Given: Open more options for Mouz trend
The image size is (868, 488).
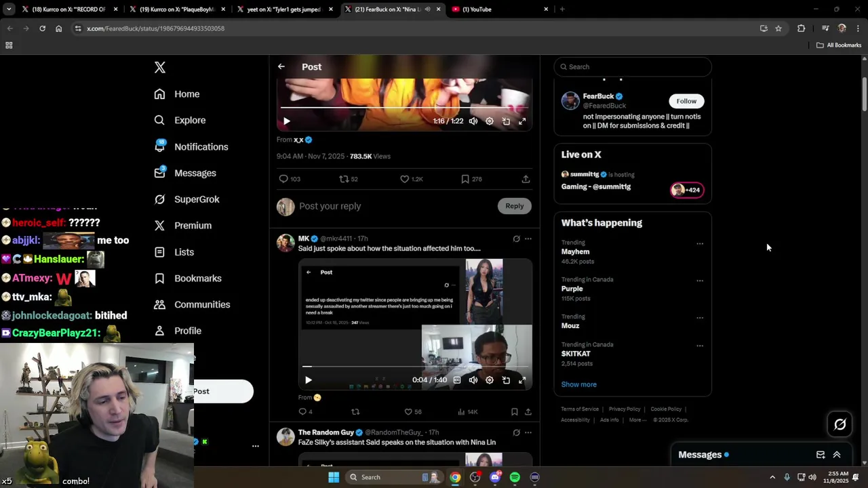Looking at the screenshot, I should [x=700, y=318].
